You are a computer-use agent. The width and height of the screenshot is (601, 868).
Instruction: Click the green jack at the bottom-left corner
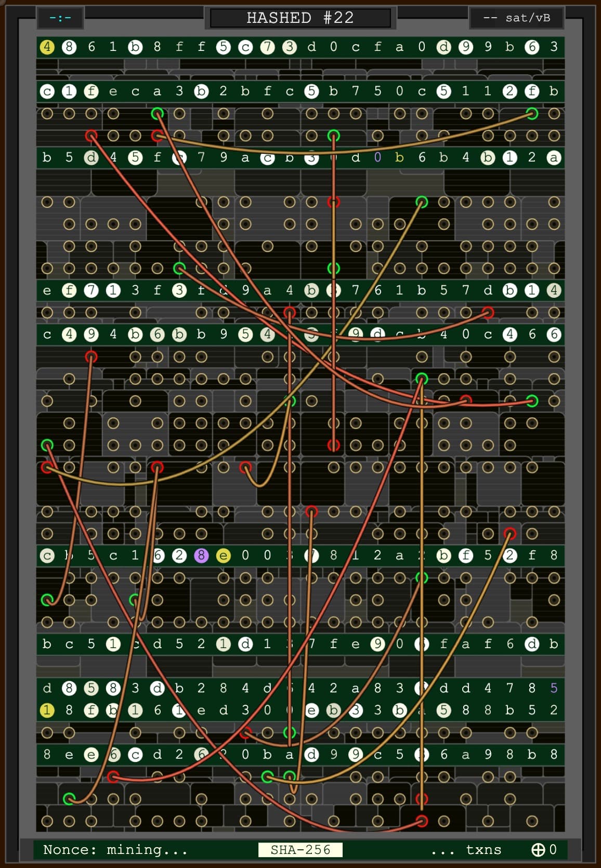69,799
